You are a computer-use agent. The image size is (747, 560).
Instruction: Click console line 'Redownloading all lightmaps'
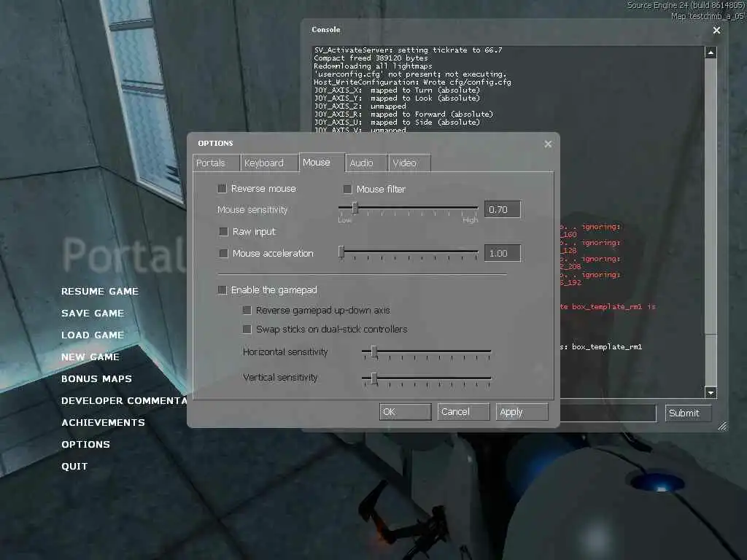tap(373, 66)
